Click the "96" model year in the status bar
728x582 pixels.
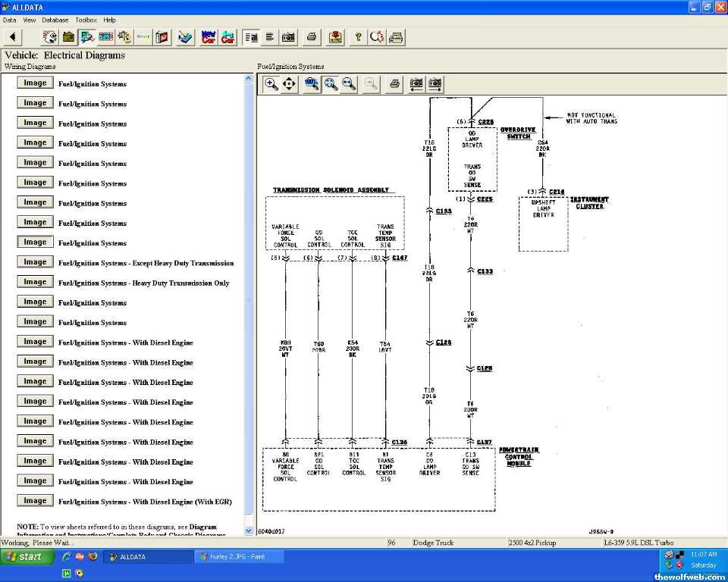point(391,543)
